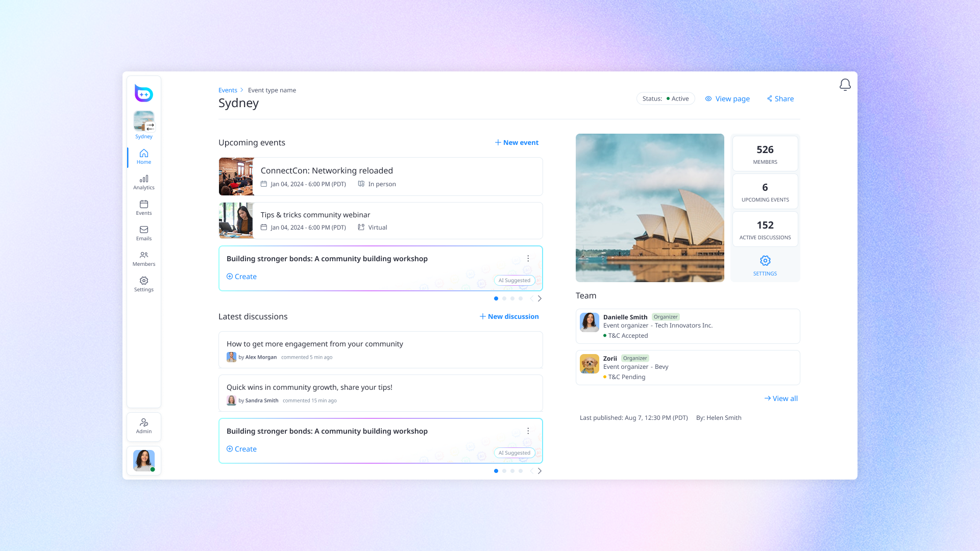Open options menu on suggested discussion card
The image size is (980, 551).
click(x=528, y=431)
